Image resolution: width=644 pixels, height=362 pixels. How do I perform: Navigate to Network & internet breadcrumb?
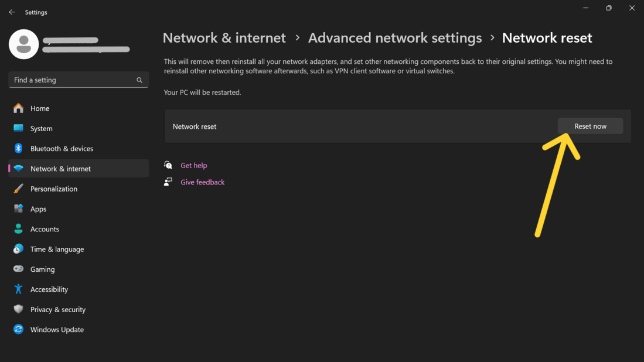[x=224, y=38]
